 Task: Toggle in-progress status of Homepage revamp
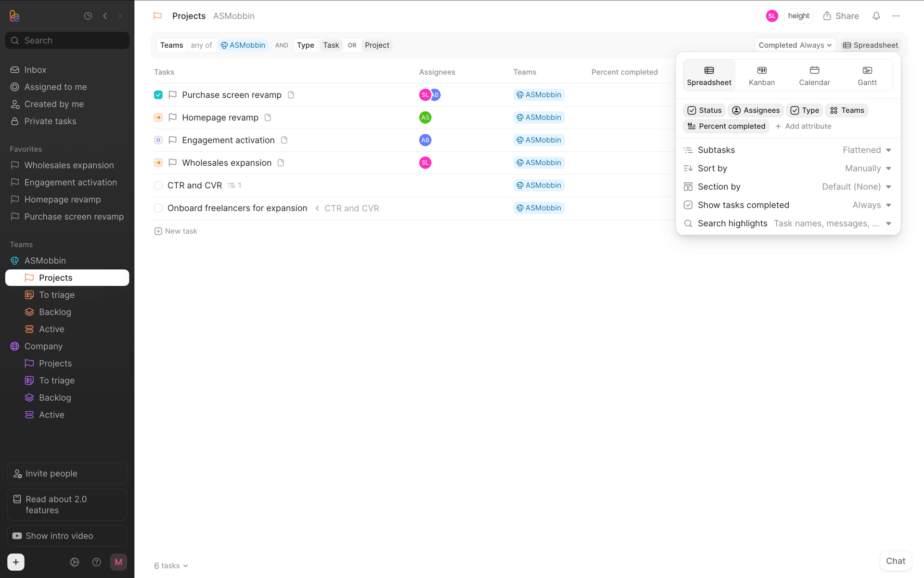[x=158, y=118]
